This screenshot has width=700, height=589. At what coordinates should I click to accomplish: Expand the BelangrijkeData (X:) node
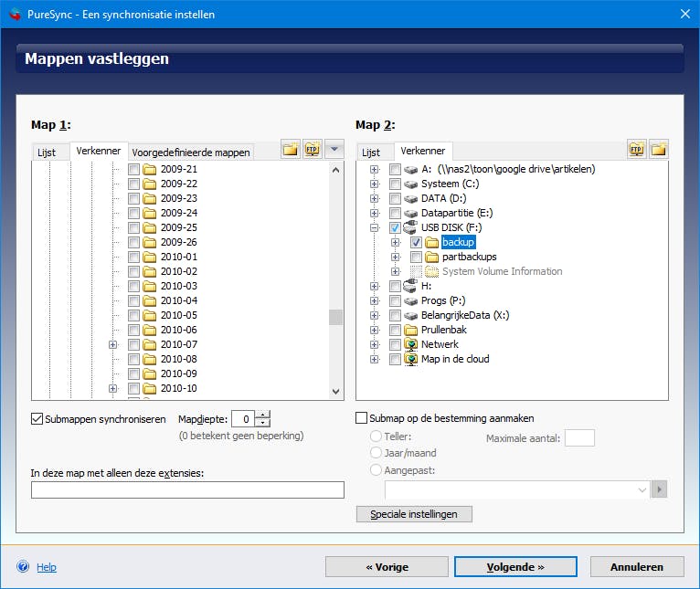click(375, 315)
